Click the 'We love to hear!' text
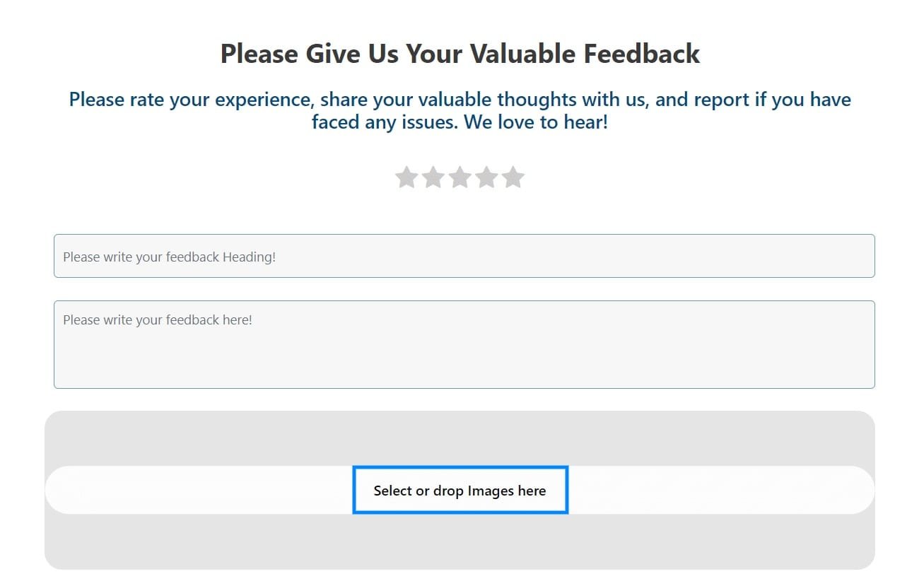The image size is (924, 586). pyautogui.click(x=536, y=123)
